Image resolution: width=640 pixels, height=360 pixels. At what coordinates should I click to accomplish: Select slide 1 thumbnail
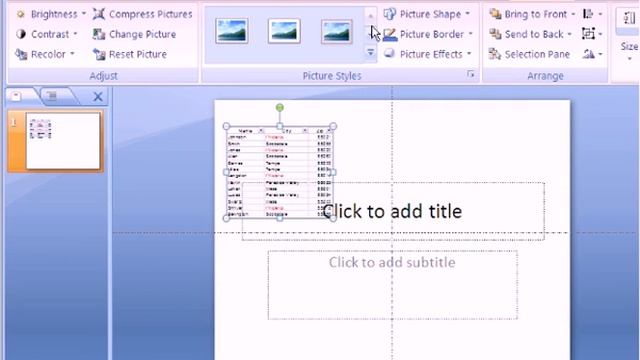63,141
